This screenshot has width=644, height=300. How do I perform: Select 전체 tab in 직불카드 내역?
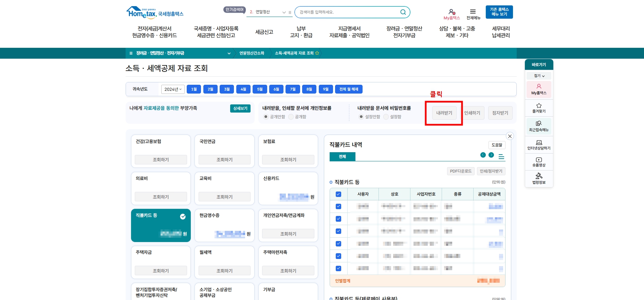pyautogui.click(x=342, y=156)
